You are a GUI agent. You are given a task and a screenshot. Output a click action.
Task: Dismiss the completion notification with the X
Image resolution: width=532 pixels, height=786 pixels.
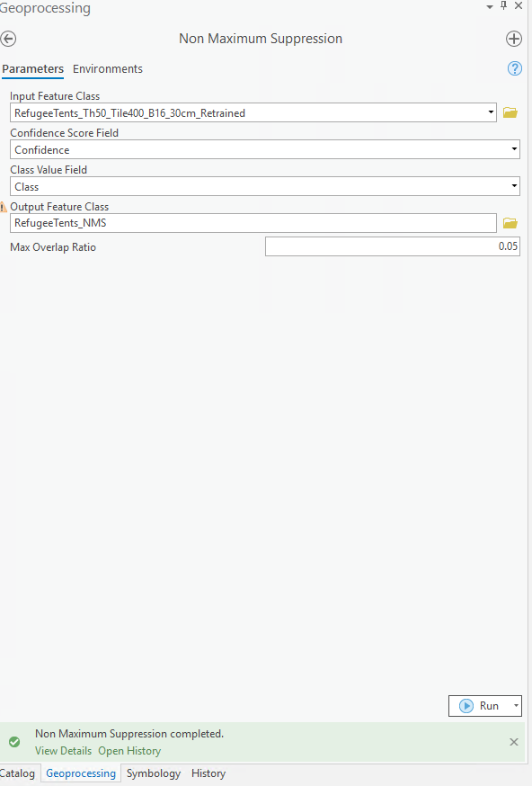(513, 742)
